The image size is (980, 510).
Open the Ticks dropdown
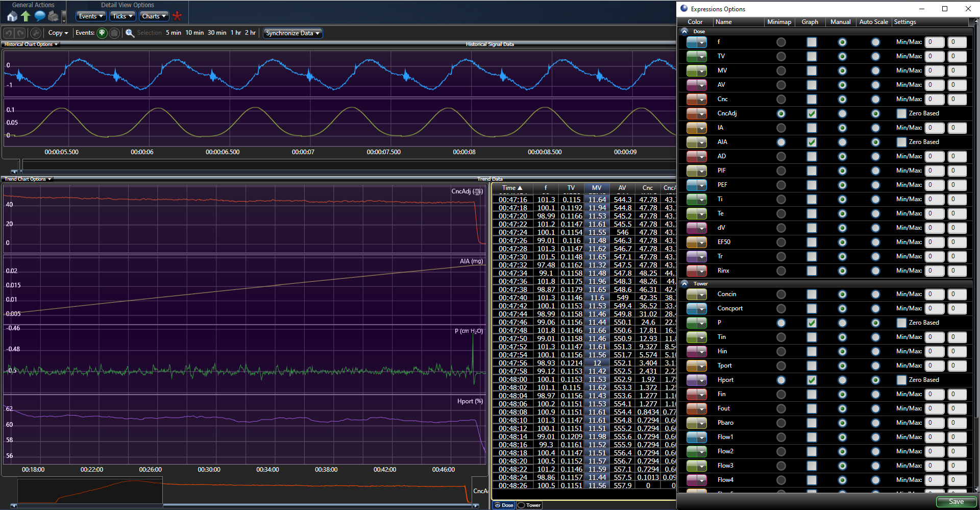pos(122,16)
